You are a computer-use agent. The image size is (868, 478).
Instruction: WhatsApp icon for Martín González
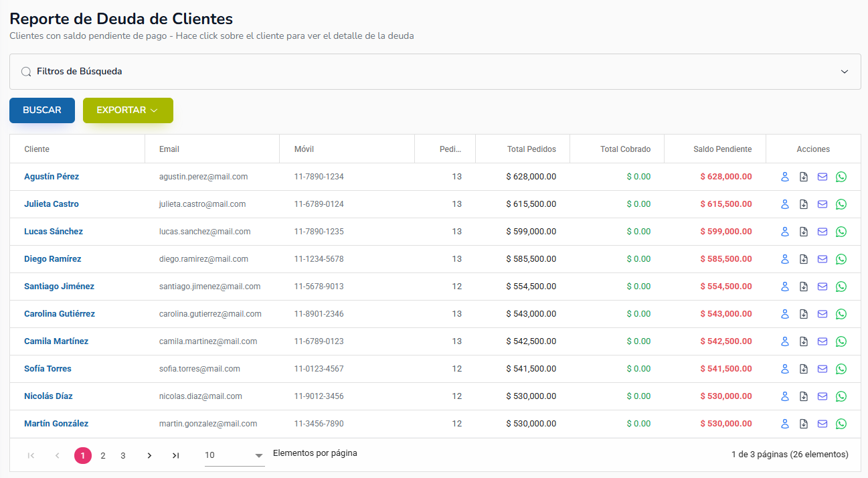point(841,424)
